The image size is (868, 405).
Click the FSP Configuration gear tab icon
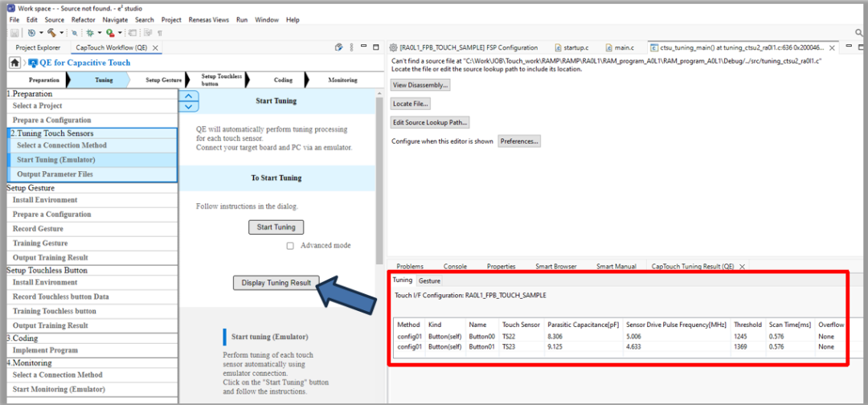pos(393,47)
